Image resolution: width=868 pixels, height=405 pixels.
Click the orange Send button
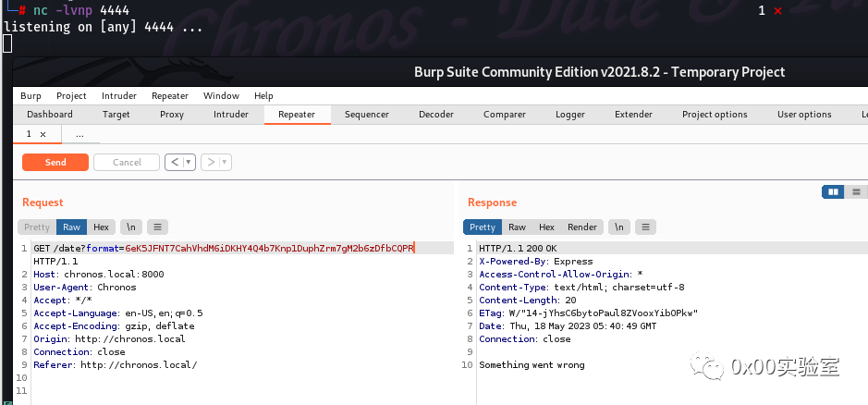(55, 163)
